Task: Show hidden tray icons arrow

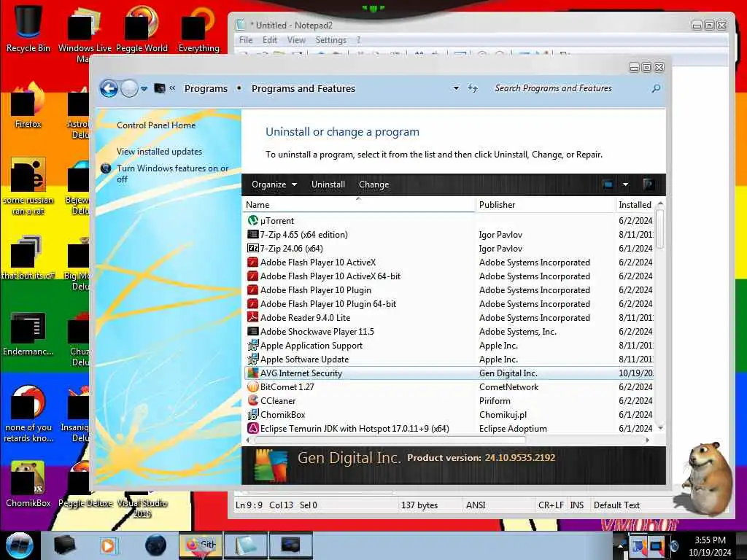Action: (x=620, y=545)
